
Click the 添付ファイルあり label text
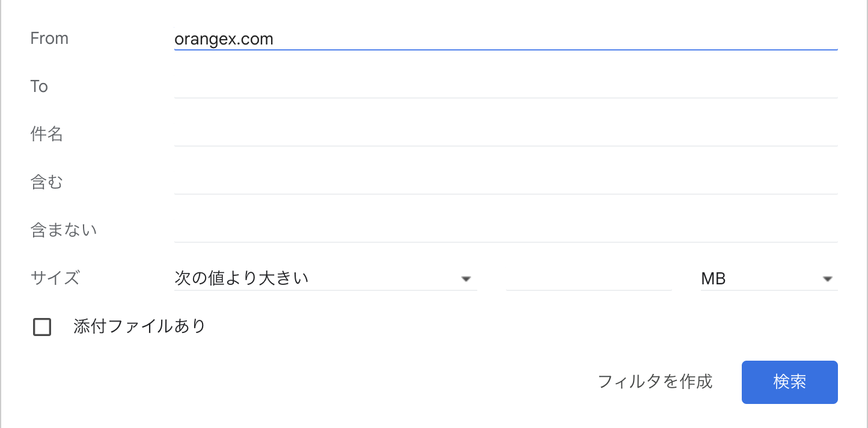click(x=138, y=326)
